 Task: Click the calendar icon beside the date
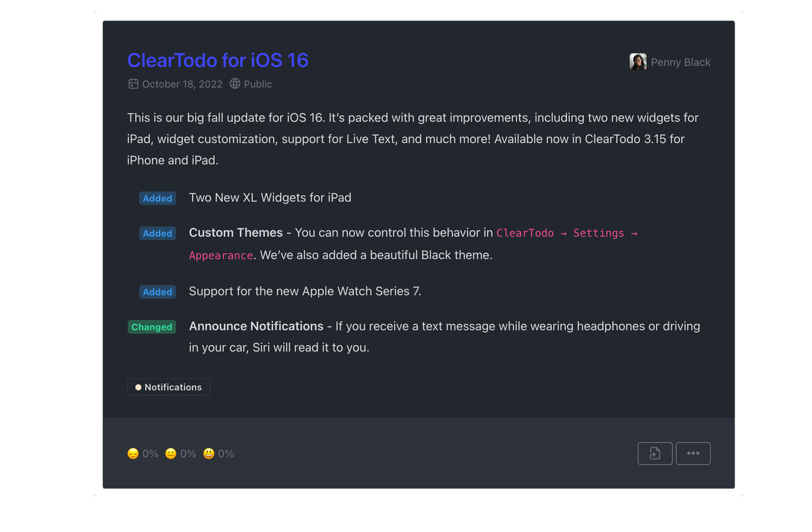[133, 84]
